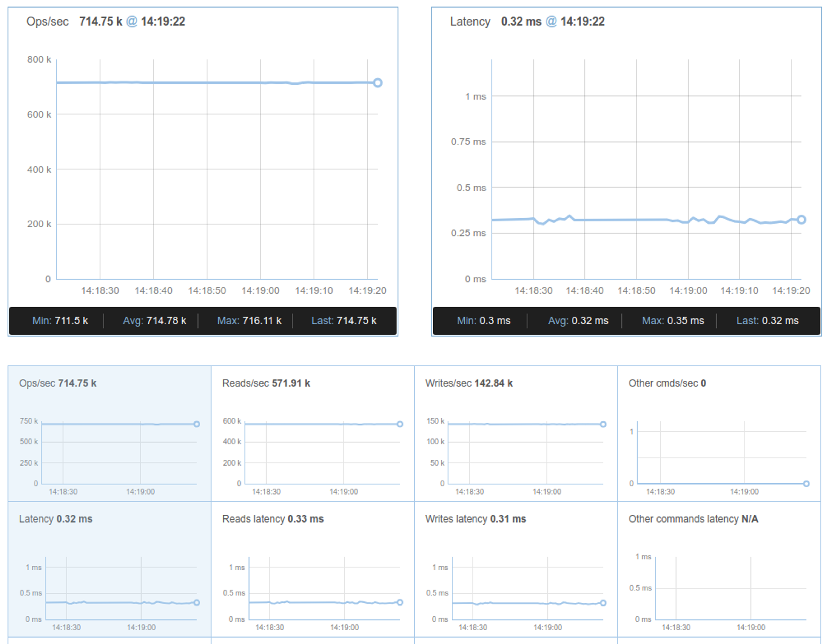Click the last data point on Ops/sec chart
Screen dimensions: 826x644
tap(378, 83)
